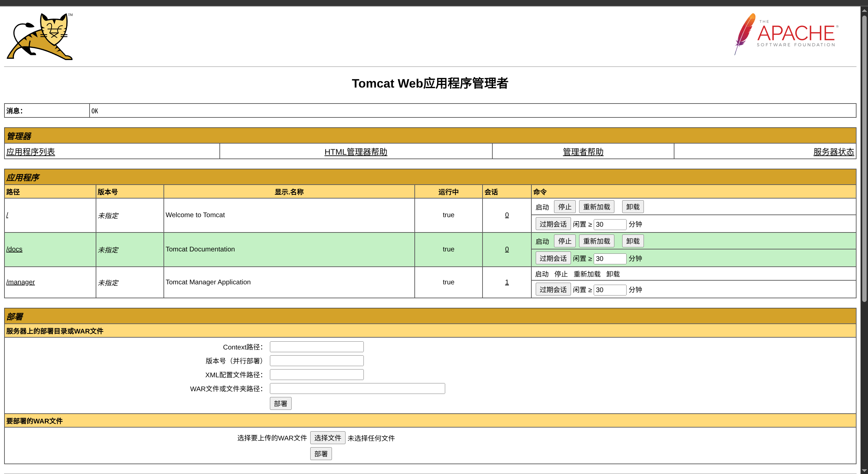
Task: Expire sessions for the /manager app
Action: coord(553,289)
